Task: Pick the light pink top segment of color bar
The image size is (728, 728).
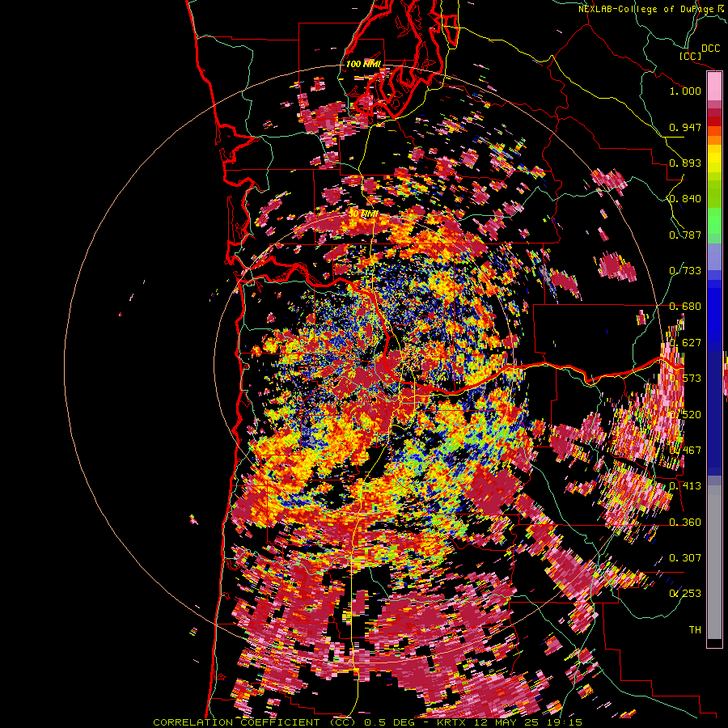Action: coord(714,87)
